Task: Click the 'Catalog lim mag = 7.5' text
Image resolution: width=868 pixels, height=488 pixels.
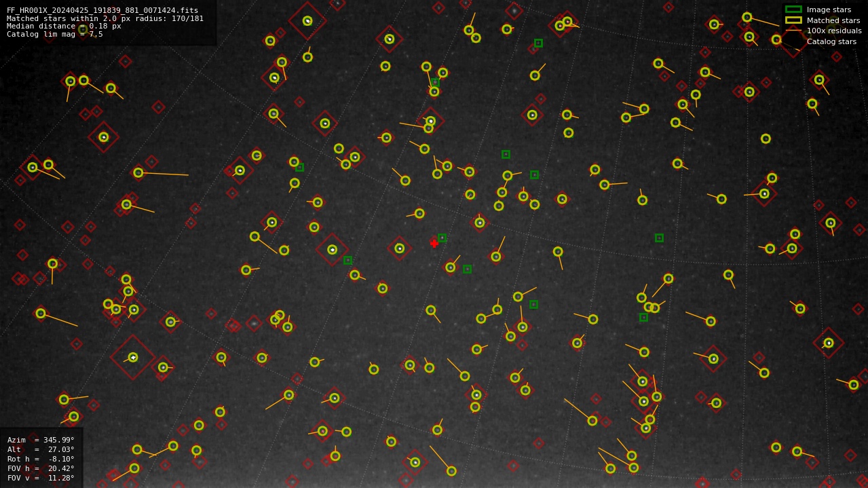Action: pos(55,34)
